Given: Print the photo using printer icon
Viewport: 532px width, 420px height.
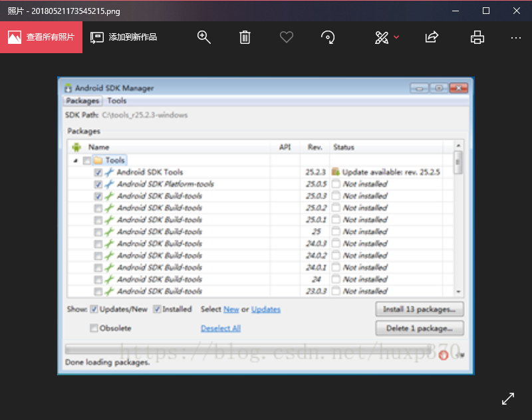Looking at the screenshot, I should pyautogui.click(x=477, y=37).
